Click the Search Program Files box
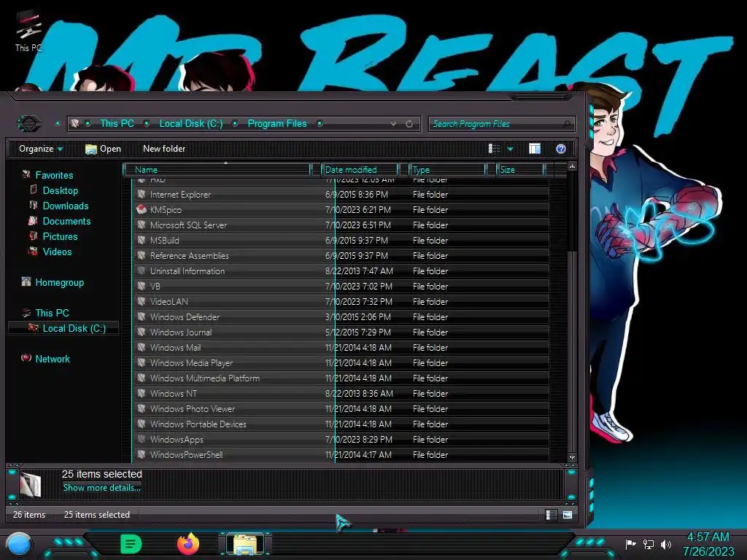This screenshot has height=560, width=747. point(501,124)
